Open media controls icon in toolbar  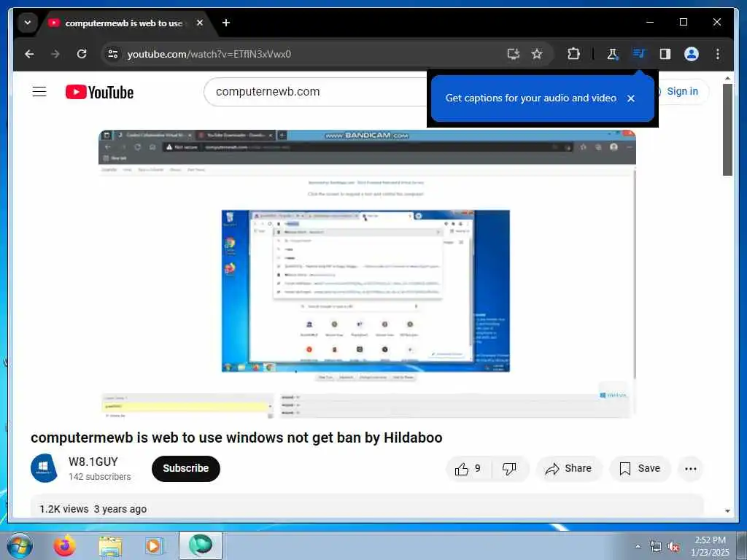(x=639, y=54)
